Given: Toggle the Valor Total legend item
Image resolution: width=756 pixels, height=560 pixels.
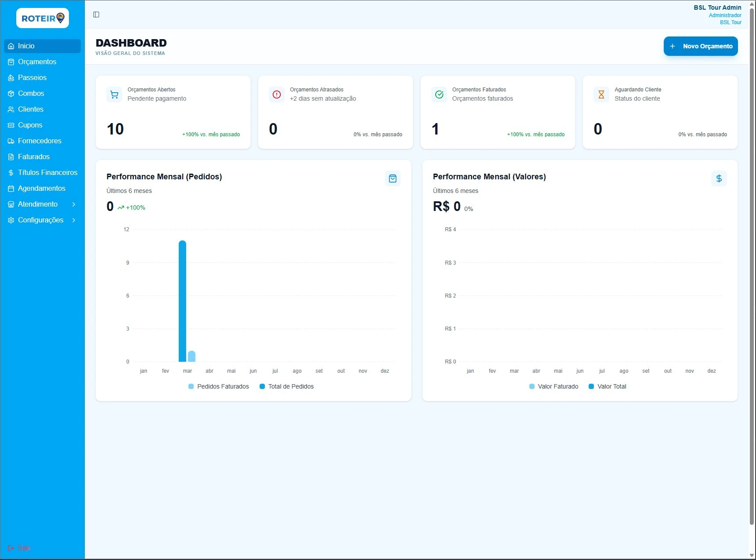Looking at the screenshot, I should (608, 386).
